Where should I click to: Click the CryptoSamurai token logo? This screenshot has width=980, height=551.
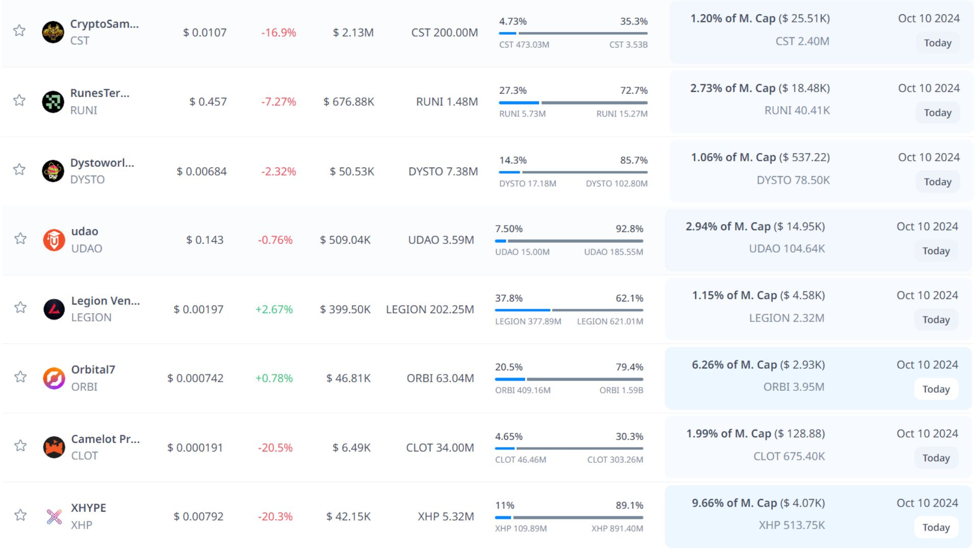tap(53, 32)
